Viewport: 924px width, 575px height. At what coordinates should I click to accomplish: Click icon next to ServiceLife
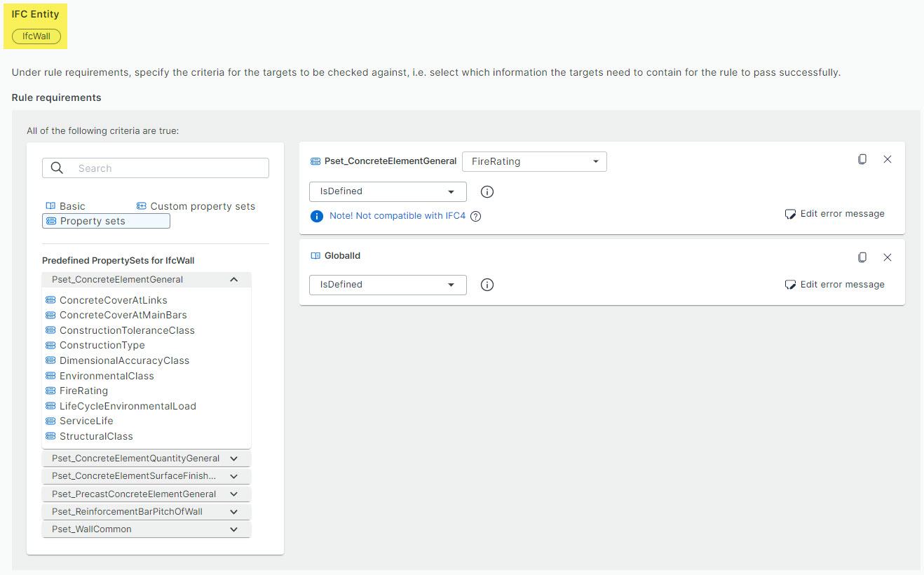pyautogui.click(x=50, y=421)
